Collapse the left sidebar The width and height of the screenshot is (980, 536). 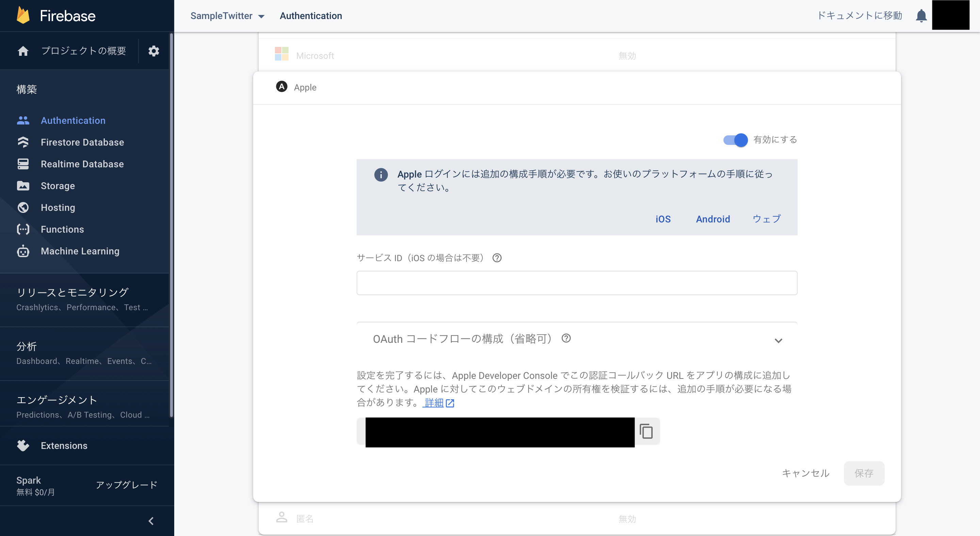pos(151,521)
